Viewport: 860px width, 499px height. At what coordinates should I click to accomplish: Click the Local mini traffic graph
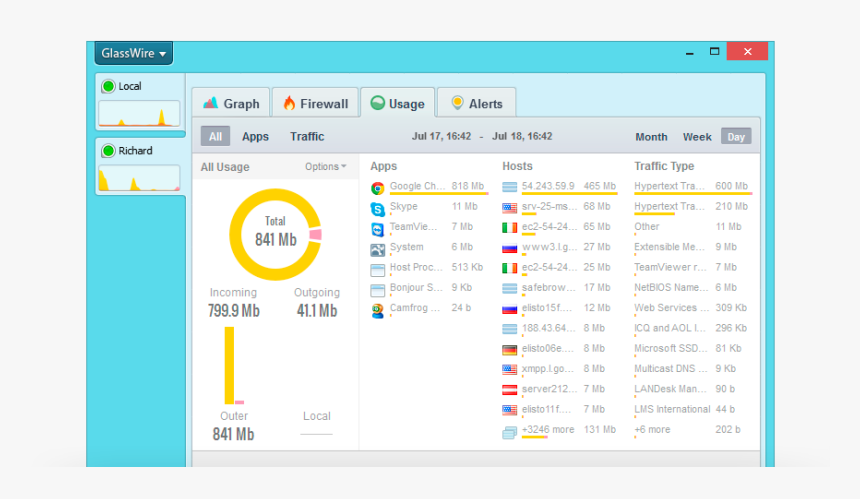tap(139, 114)
